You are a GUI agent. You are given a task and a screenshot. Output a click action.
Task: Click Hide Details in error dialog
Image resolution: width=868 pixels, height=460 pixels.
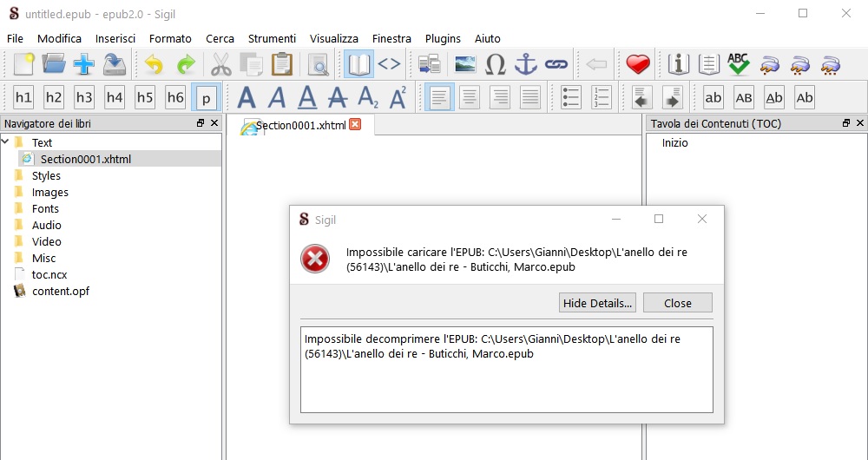click(597, 303)
